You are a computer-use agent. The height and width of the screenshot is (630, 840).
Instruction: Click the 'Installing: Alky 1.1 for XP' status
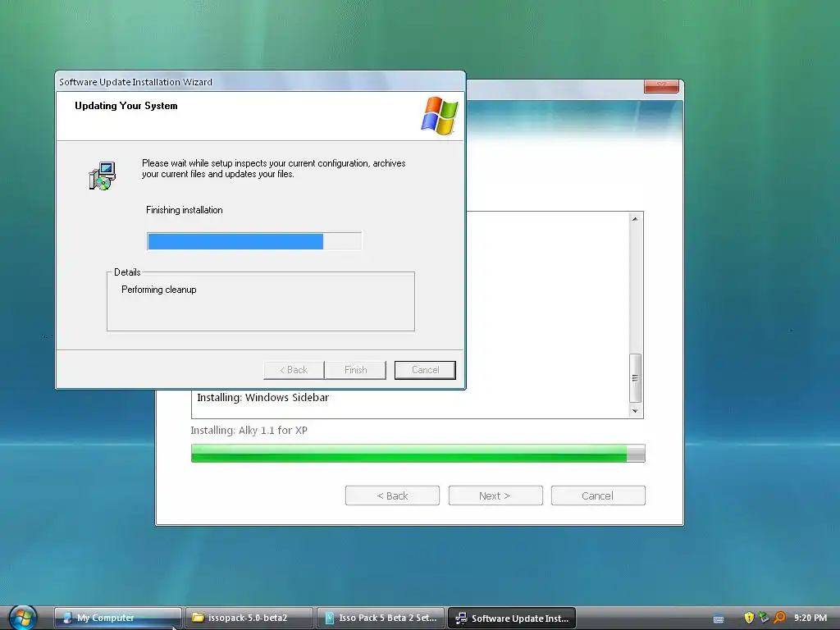click(x=249, y=430)
